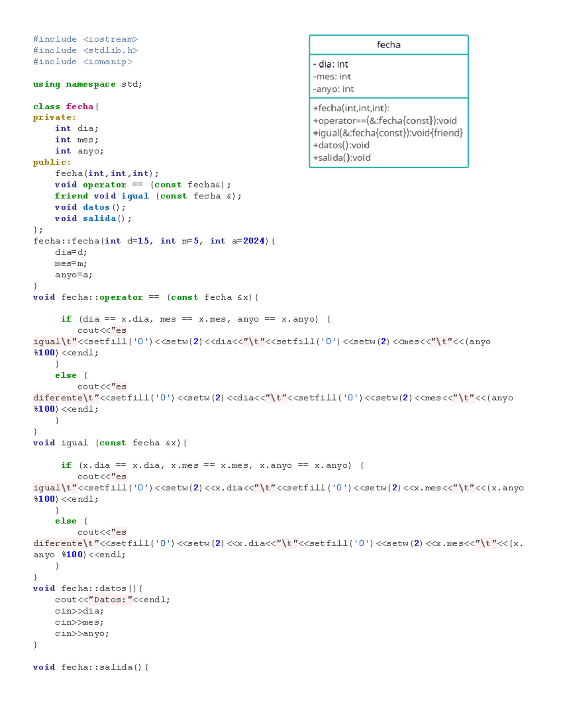Screen dimensions: 563x728
Task: Click the 'cin>>mes;' line
Action: [79, 623]
